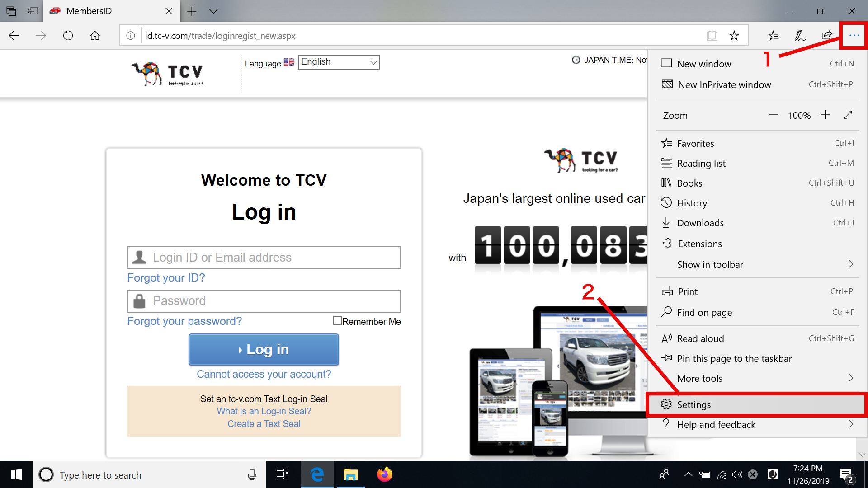Click the Login ID or Email field

[x=264, y=258]
